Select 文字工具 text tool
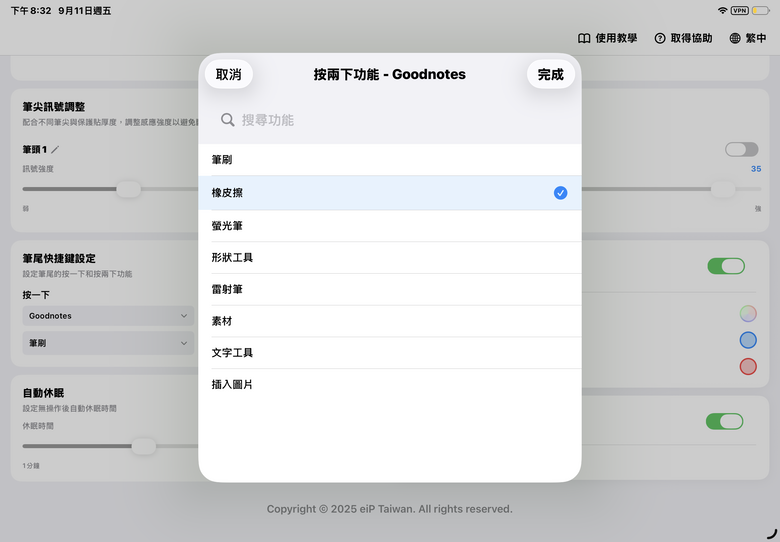This screenshot has width=780, height=542. [390, 353]
